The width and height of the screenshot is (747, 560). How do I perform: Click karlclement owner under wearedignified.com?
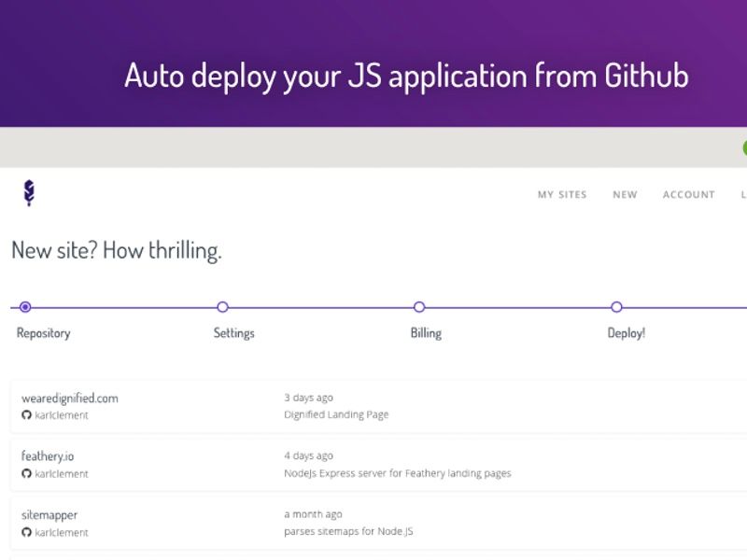(62, 415)
